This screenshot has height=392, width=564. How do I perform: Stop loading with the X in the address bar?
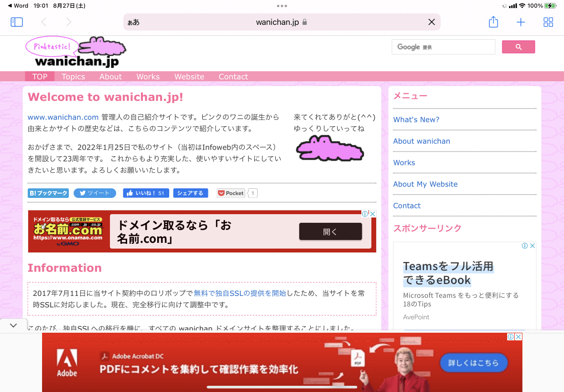click(x=432, y=22)
